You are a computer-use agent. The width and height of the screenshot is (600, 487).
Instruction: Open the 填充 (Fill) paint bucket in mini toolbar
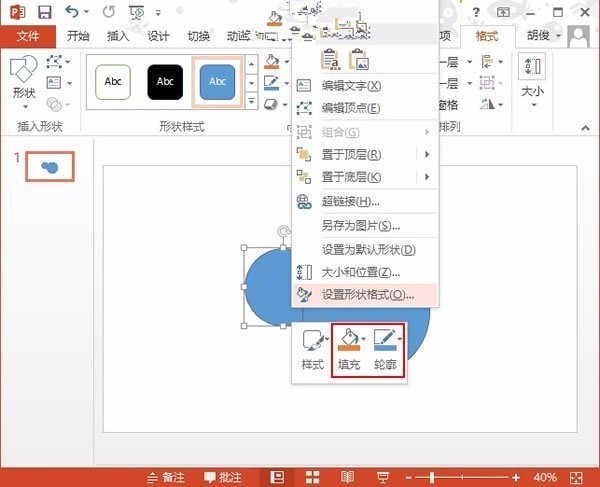(349, 341)
